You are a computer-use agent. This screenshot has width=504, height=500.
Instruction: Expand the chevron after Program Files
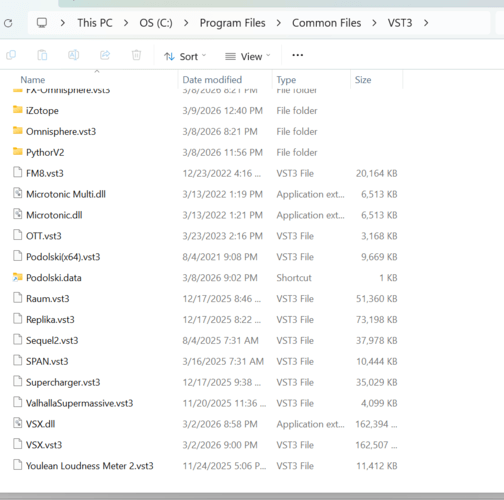[279, 23]
